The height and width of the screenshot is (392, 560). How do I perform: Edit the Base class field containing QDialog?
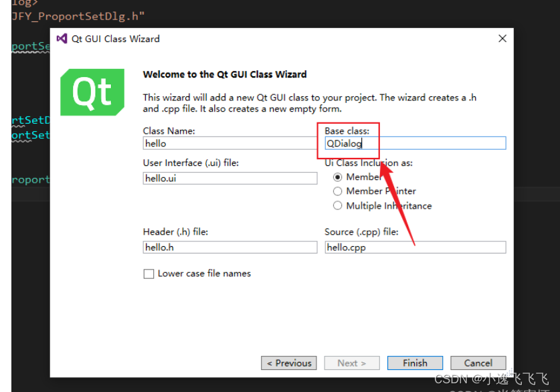pos(415,143)
